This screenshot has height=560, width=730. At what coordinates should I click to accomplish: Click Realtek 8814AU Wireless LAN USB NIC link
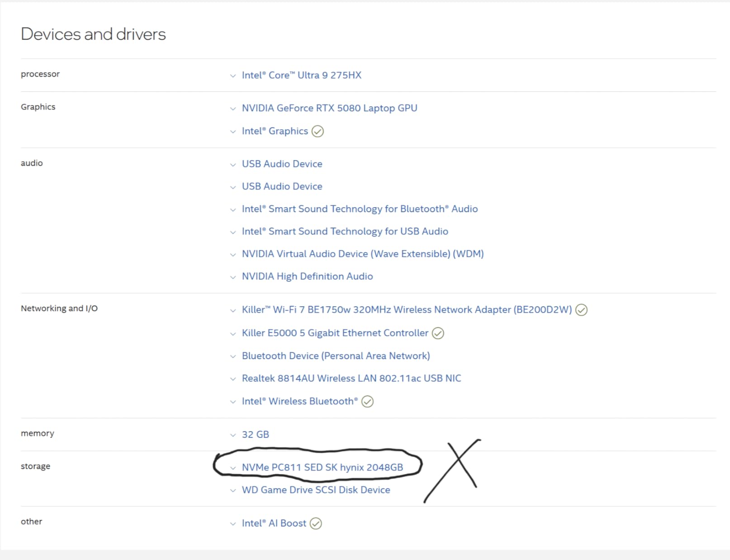tap(351, 378)
